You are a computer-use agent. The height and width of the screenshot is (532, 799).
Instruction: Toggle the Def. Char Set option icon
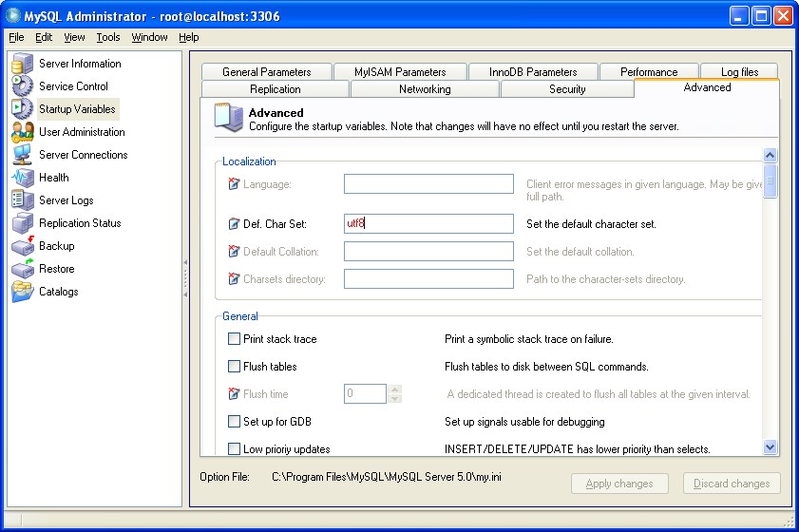click(x=234, y=223)
